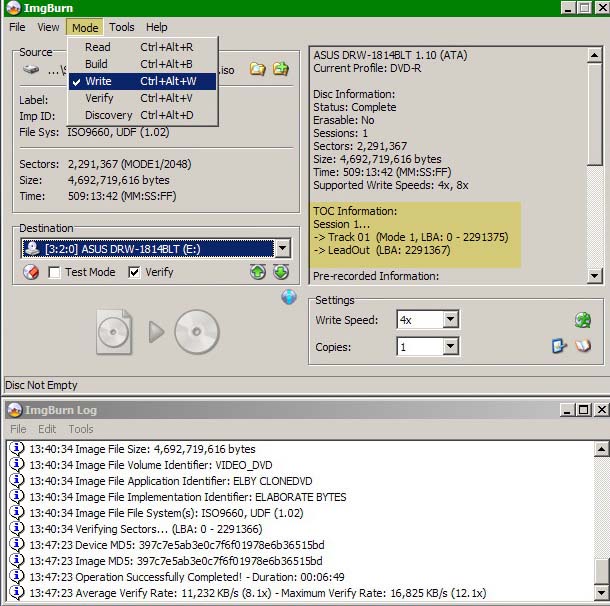Screen dimensions: 610x606
Task: Select Discovery mode menu entry
Action: (142, 116)
